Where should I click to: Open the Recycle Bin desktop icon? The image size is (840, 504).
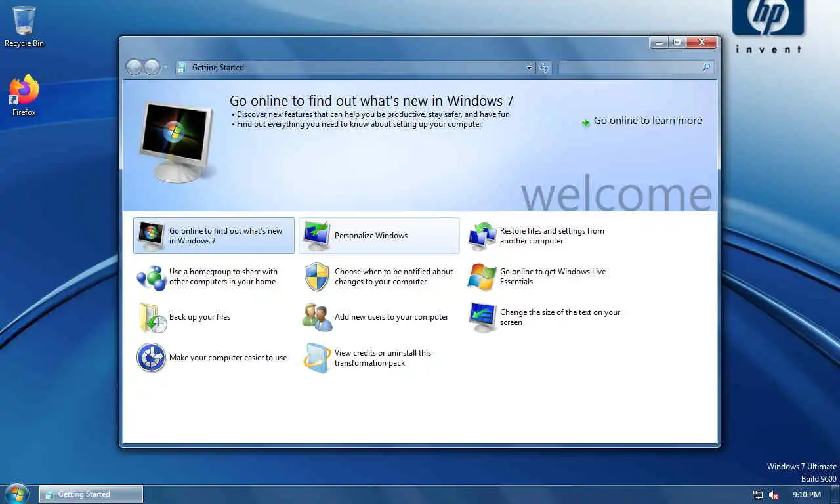(x=24, y=26)
